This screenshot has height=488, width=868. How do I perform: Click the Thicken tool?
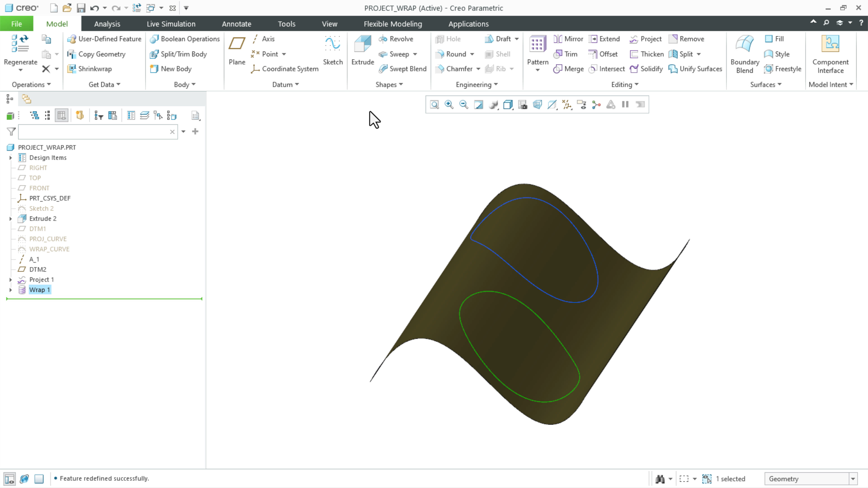pos(646,54)
